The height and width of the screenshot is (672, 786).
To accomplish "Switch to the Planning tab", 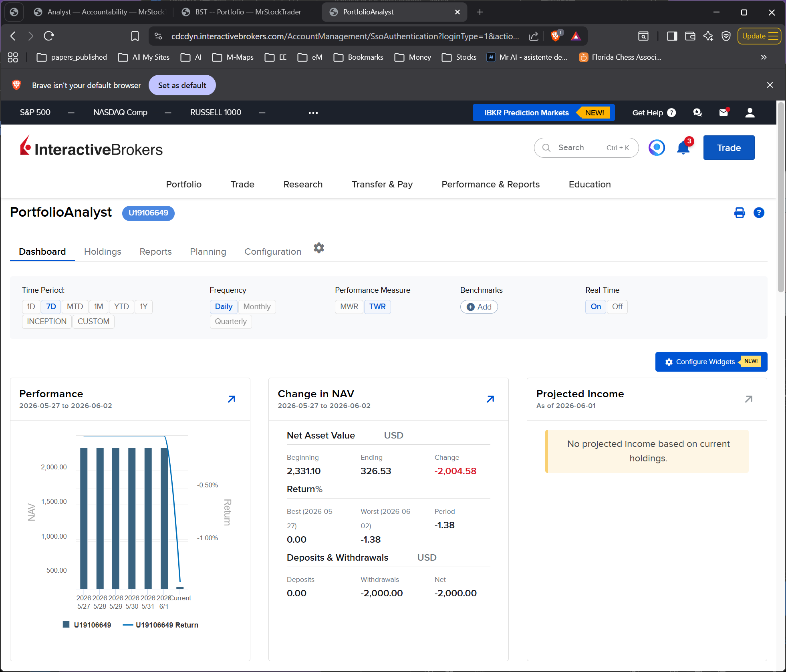I will pyautogui.click(x=208, y=251).
